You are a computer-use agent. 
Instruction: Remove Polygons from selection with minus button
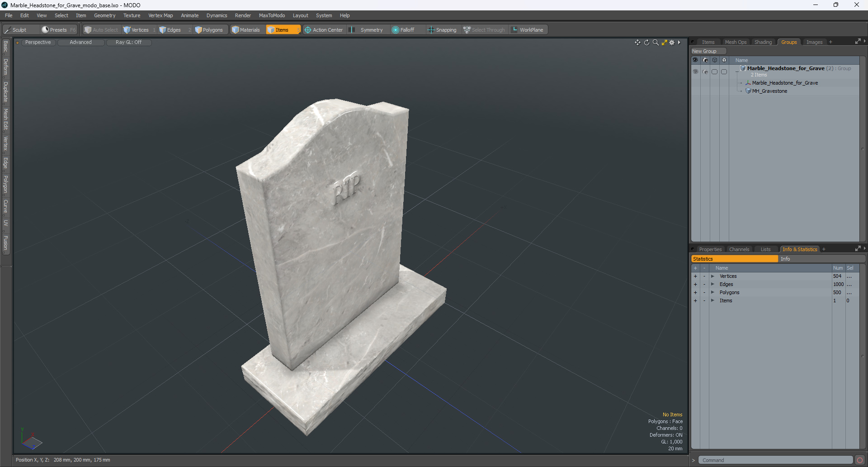click(704, 293)
